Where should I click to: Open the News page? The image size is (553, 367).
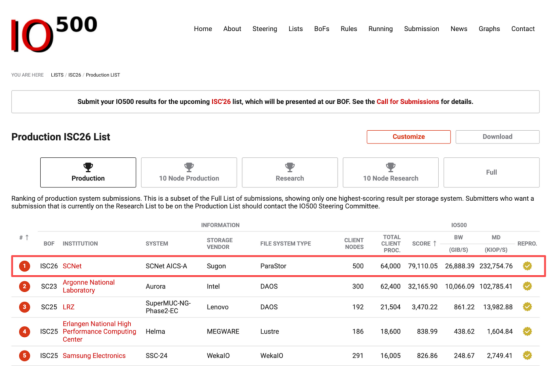pos(458,29)
